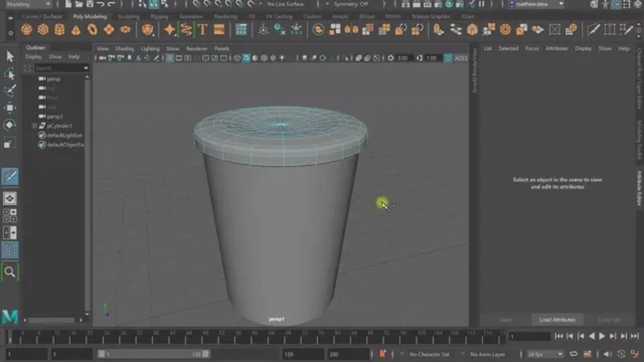Click the Multi-Cut shelf icon
644x362 pixels.
(594, 30)
